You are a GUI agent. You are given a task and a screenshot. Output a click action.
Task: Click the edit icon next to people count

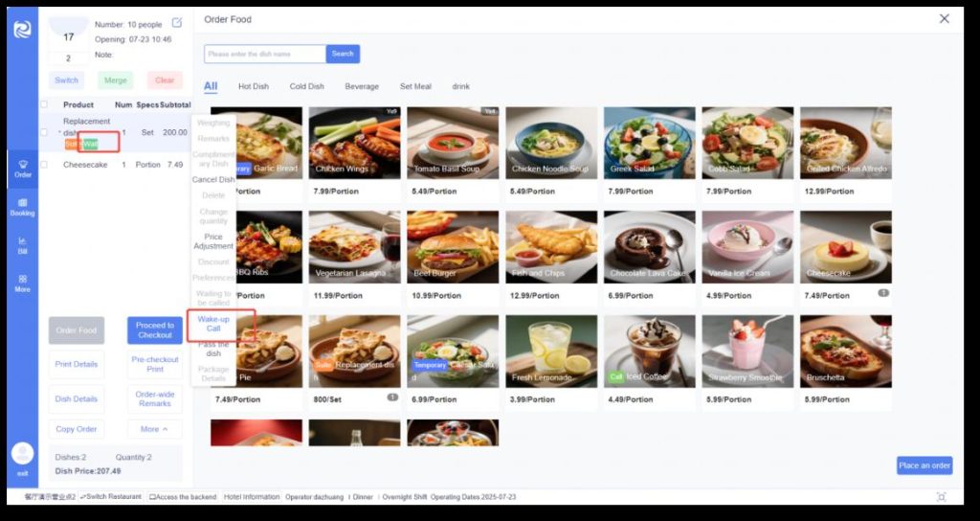click(177, 23)
